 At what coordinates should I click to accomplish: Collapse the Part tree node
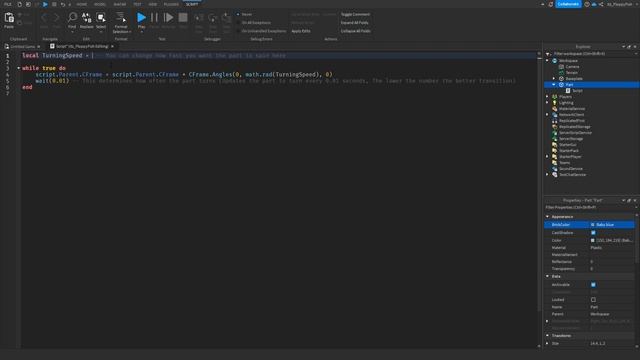(554, 84)
